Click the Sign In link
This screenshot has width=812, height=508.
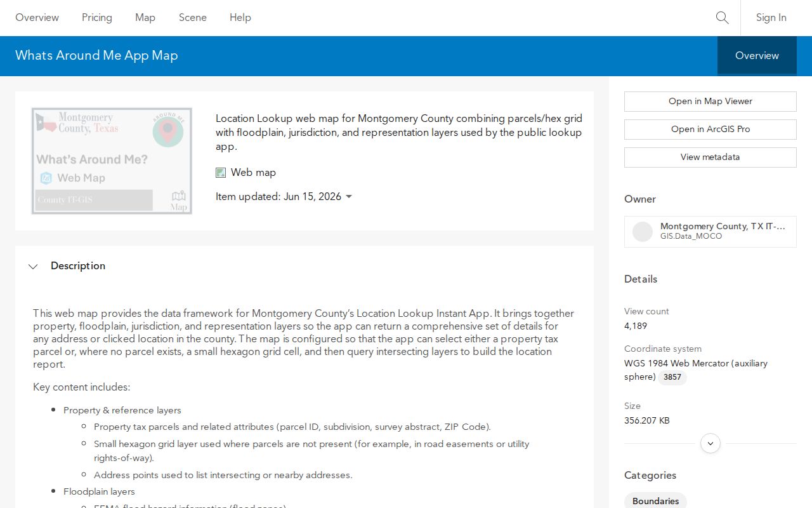tap(771, 18)
